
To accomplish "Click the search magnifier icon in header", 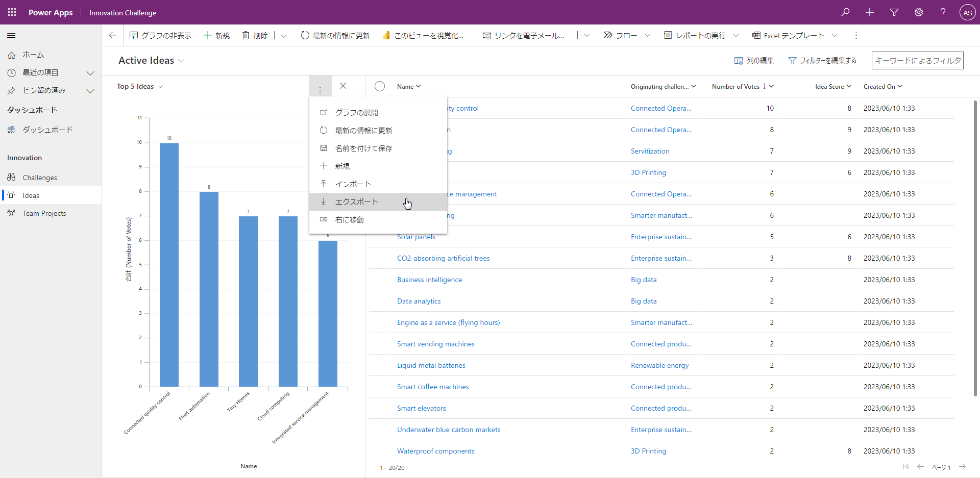I will (x=845, y=12).
